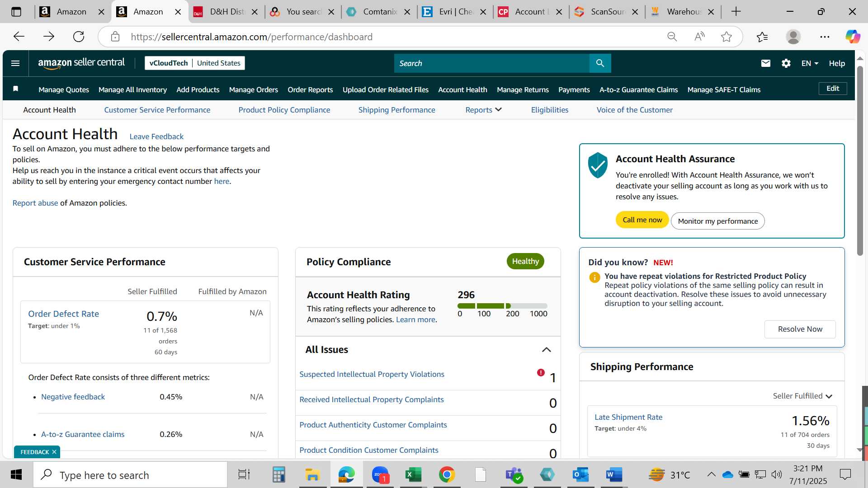Viewport: 868px width, 488px height.
Task: Click Monitor my performance button
Action: tap(717, 221)
